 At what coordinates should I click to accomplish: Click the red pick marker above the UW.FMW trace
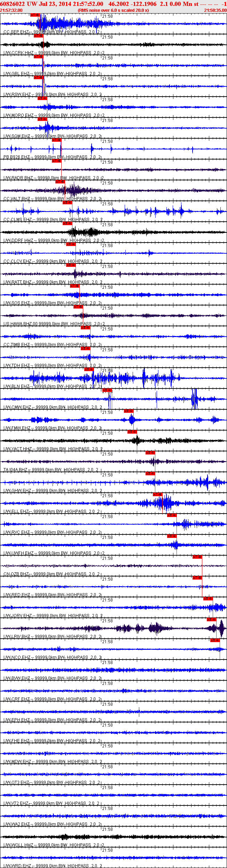129,411
